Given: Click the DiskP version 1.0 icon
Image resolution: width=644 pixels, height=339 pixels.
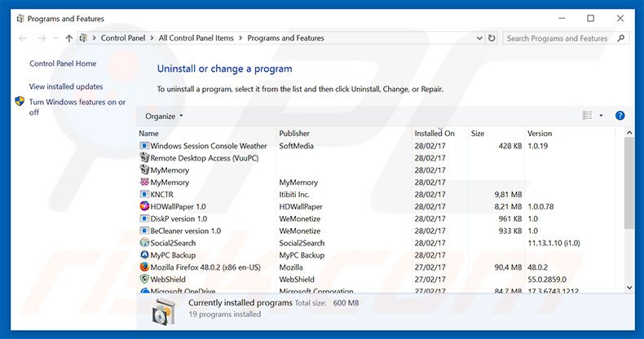Looking at the screenshot, I should coord(144,218).
